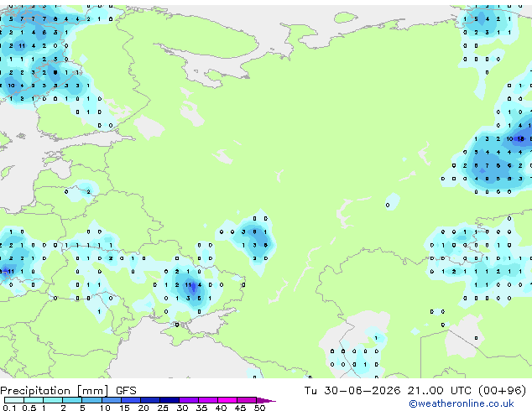The image size is (532, 411).
Task: Pick the 2–5 mm legend swatch
Action: tap(72, 400)
